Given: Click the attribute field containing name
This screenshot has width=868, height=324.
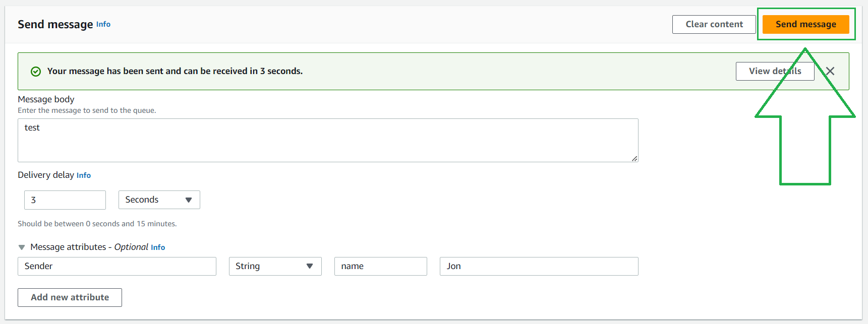Looking at the screenshot, I should [380, 266].
